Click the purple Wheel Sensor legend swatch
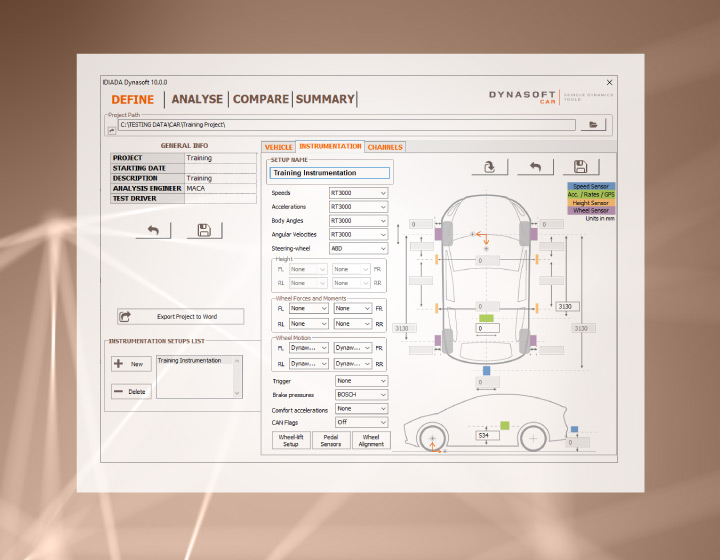The height and width of the screenshot is (560, 720). click(x=591, y=210)
